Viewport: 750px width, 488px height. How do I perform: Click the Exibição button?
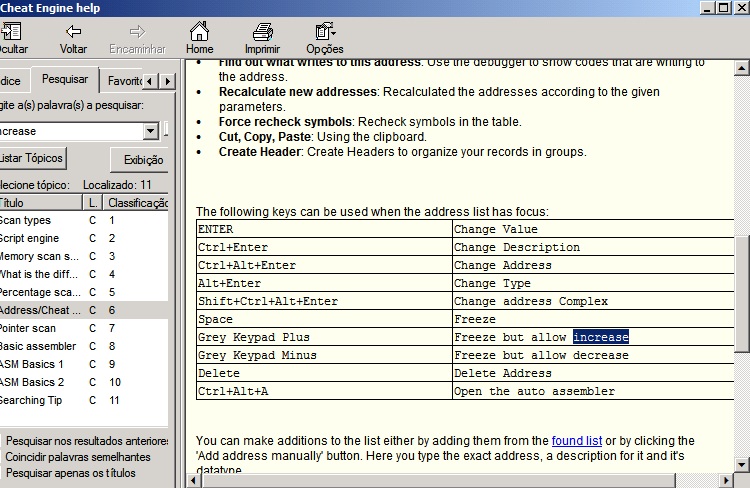point(144,159)
